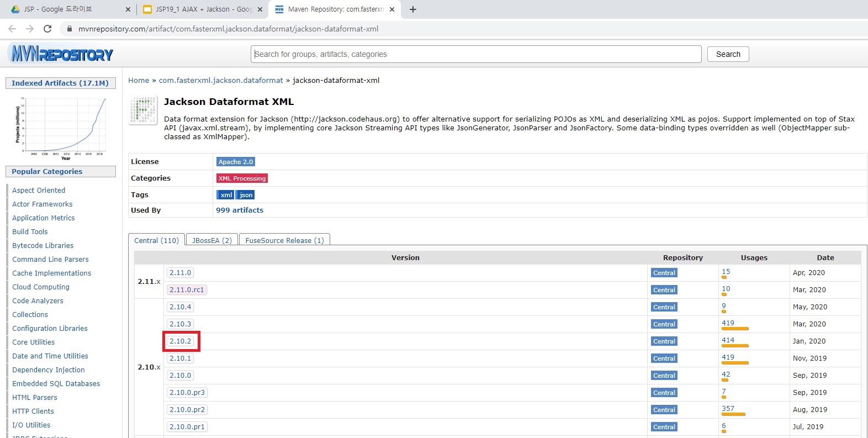The height and width of the screenshot is (438, 868).
Task: Open Application Metrics category
Action: [44, 218]
